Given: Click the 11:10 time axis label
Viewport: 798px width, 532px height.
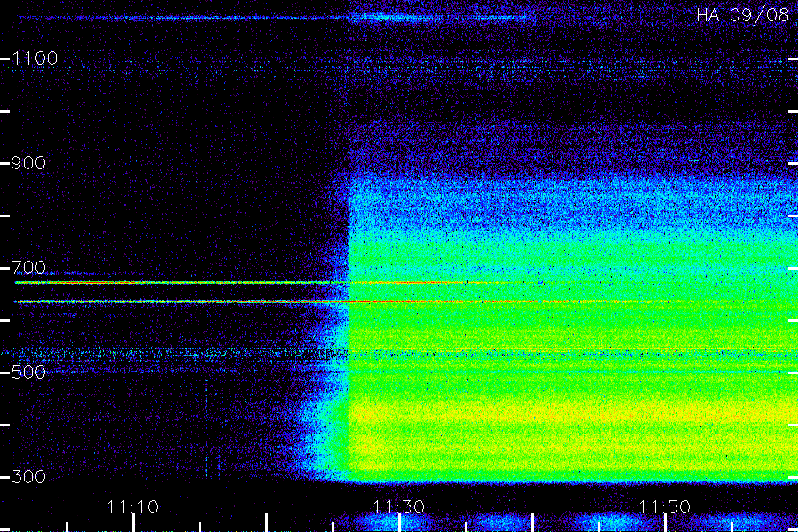Looking at the screenshot, I should pyautogui.click(x=133, y=507).
